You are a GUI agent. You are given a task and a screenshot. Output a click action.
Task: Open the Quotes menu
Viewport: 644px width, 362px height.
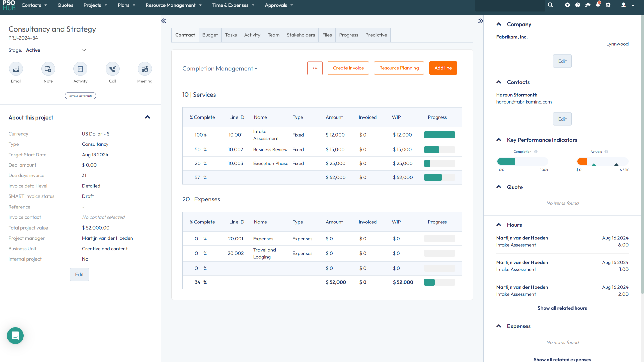[65, 5]
